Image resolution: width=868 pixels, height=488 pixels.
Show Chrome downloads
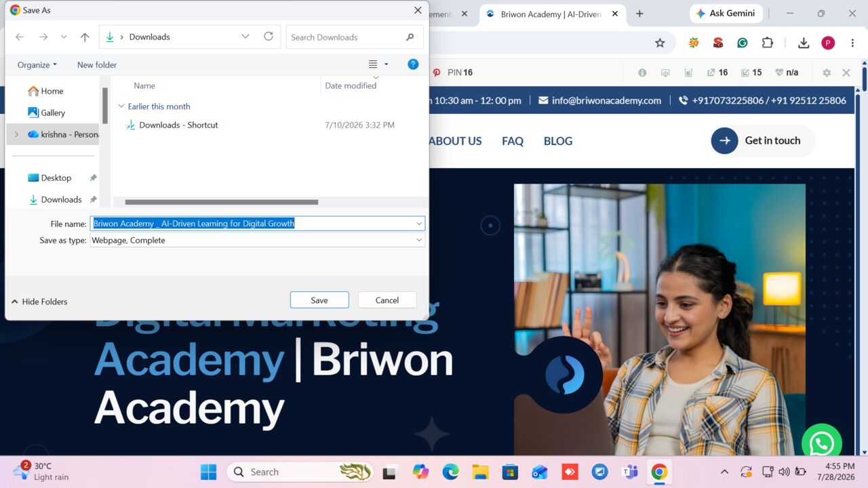[x=804, y=43]
